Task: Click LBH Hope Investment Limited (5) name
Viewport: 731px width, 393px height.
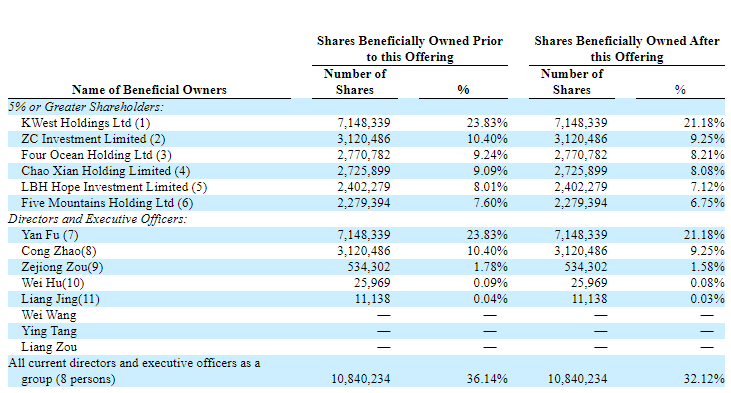Action: [114, 187]
